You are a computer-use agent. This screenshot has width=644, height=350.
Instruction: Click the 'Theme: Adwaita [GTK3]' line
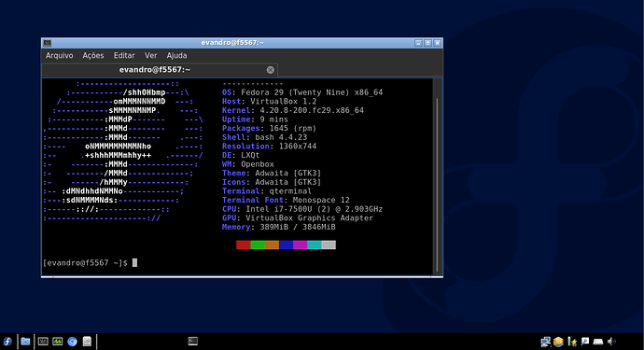(x=272, y=174)
